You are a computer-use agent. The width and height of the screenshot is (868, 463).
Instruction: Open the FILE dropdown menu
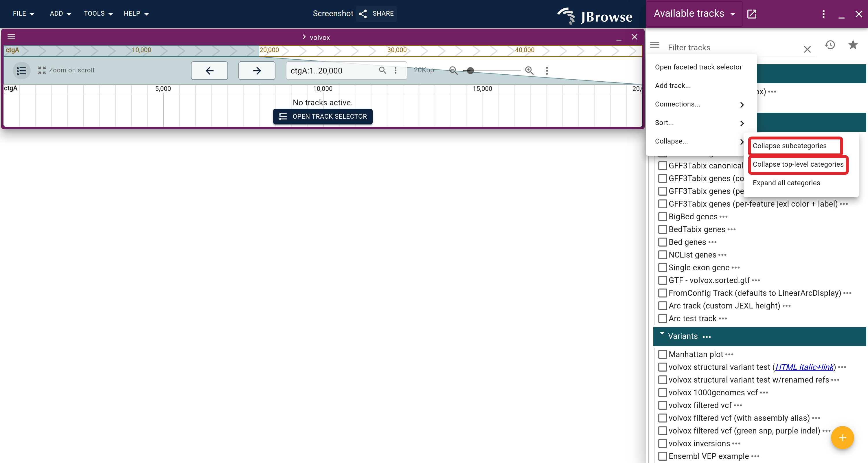click(x=23, y=14)
